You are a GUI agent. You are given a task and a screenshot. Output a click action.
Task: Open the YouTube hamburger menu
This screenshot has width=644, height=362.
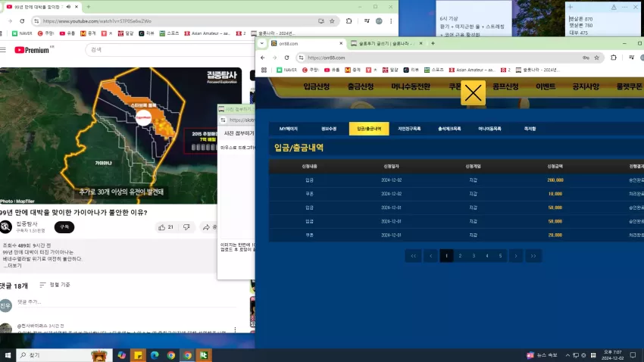tap(3, 50)
